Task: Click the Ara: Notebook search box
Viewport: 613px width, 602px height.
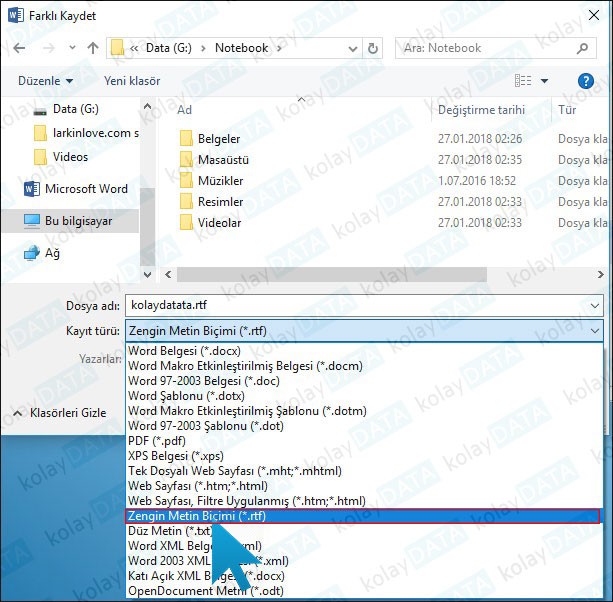Action: point(490,47)
